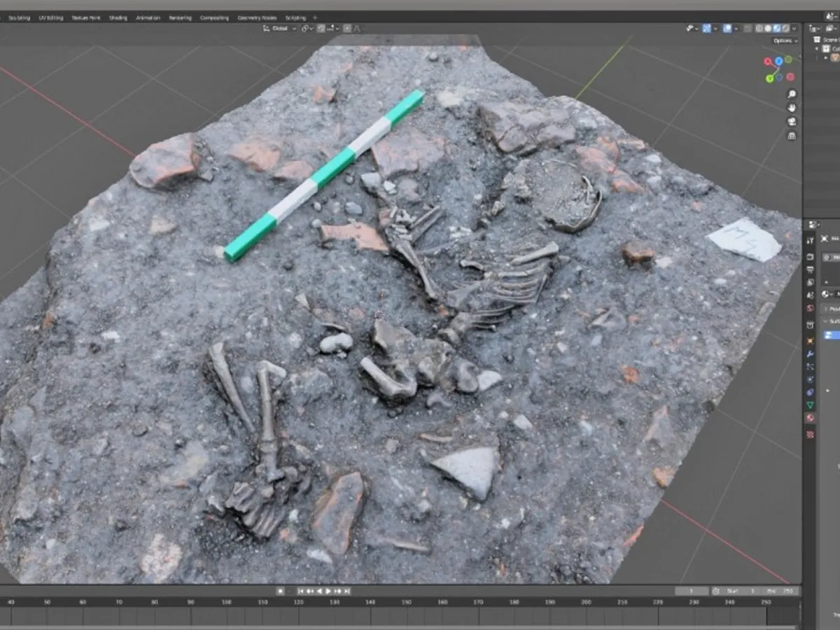Select wireframe viewport shading mode
Screen dimensions: 840x630
pos(758,28)
